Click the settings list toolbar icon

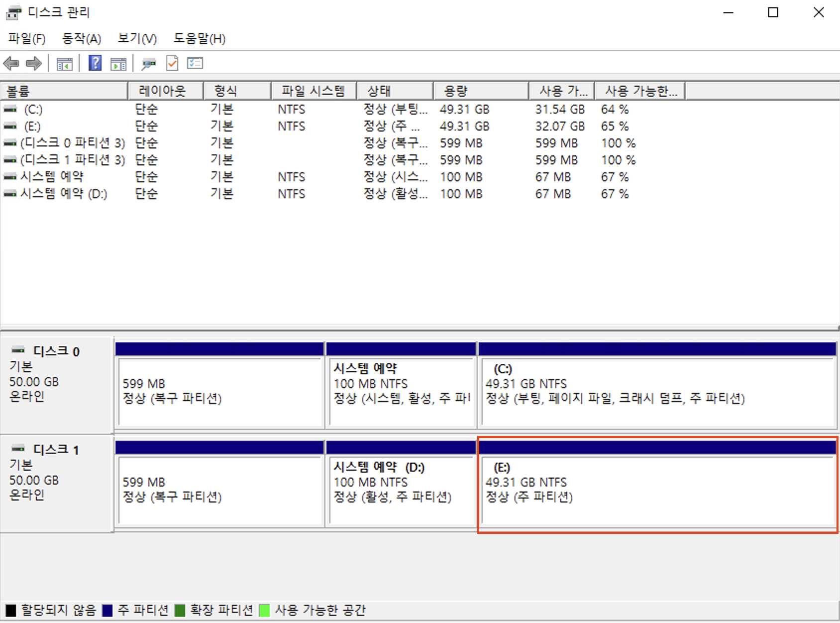[195, 63]
